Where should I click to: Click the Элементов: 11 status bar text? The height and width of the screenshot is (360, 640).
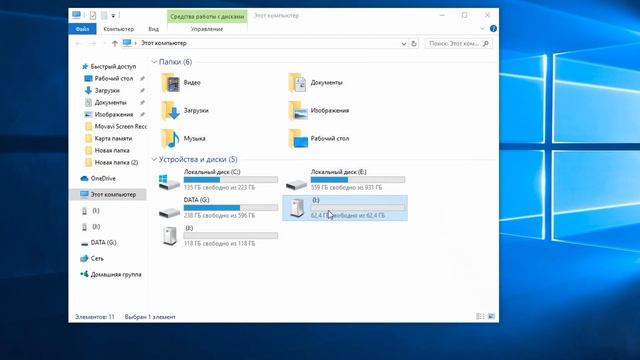coord(95,317)
